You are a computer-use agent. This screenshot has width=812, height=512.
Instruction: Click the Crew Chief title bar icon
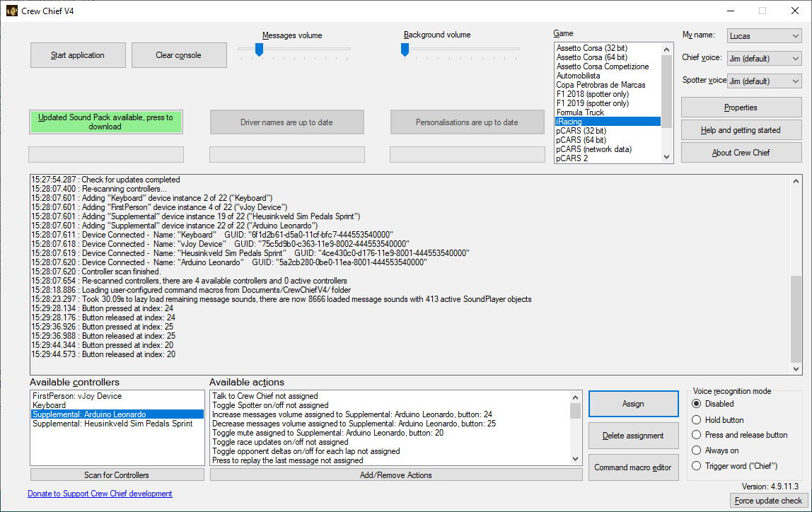point(11,11)
